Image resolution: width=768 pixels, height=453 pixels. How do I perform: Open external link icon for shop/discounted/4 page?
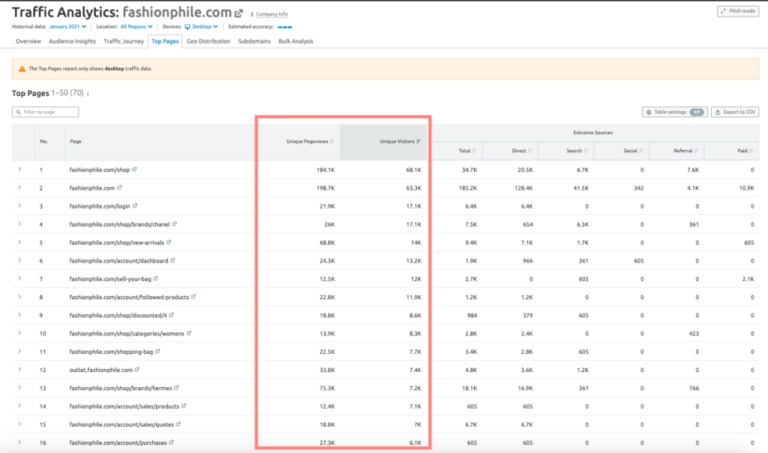click(171, 315)
